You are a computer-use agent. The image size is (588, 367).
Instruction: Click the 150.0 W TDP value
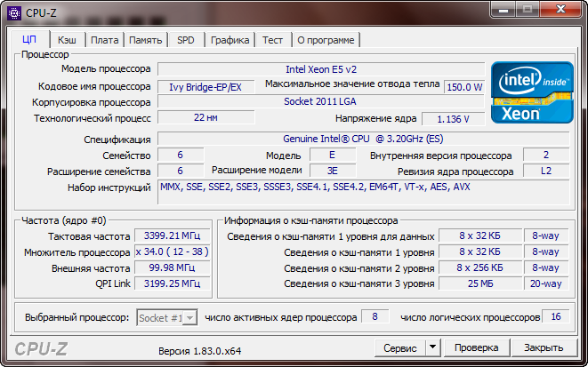tap(464, 87)
